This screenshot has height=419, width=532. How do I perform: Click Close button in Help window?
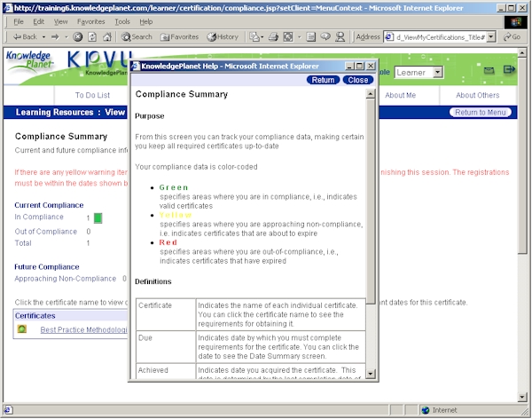pyautogui.click(x=358, y=80)
